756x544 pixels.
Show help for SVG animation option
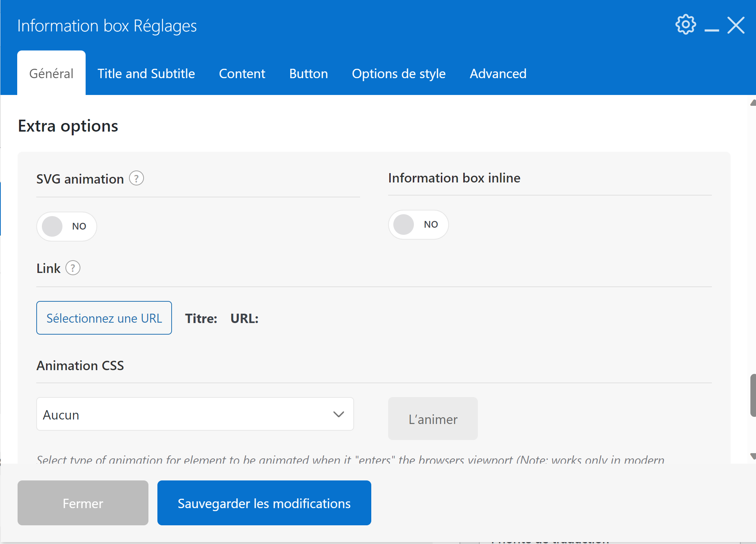[136, 178]
